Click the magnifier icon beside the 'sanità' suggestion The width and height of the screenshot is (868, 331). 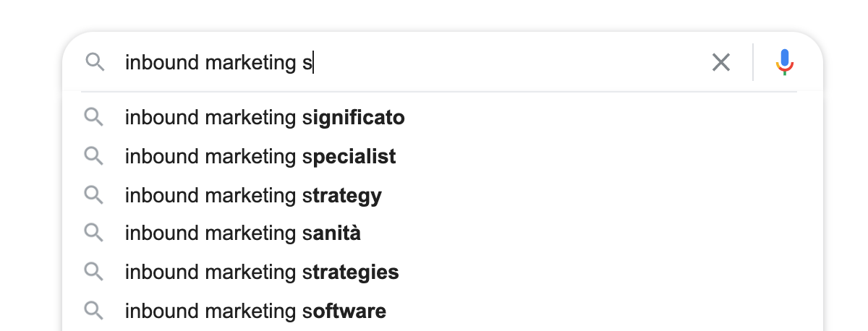tap(93, 233)
